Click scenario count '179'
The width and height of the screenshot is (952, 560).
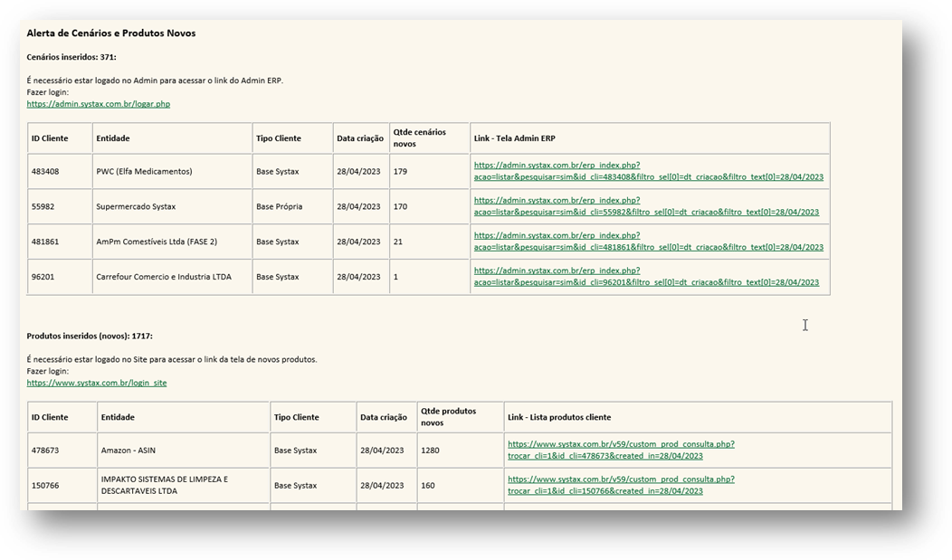click(x=400, y=172)
